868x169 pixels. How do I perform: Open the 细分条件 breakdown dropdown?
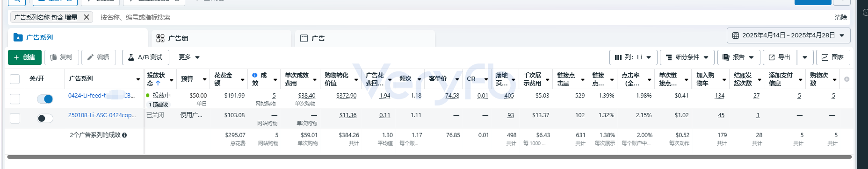tap(687, 57)
